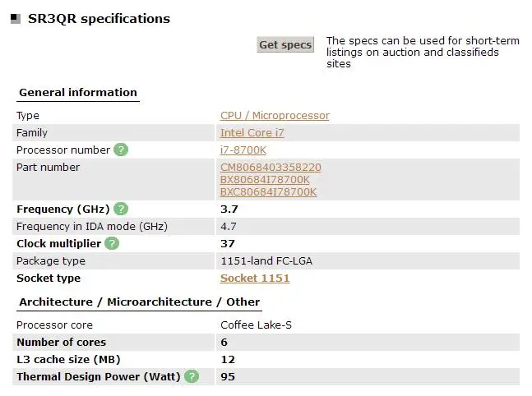Follow the Socket 1151 link
This screenshot has width=532, height=396.
point(255,278)
